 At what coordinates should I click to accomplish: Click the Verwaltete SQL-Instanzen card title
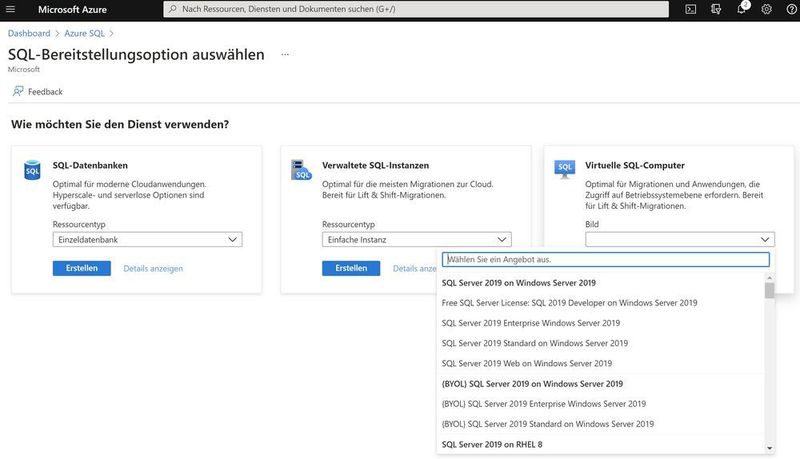(x=376, y=165)
